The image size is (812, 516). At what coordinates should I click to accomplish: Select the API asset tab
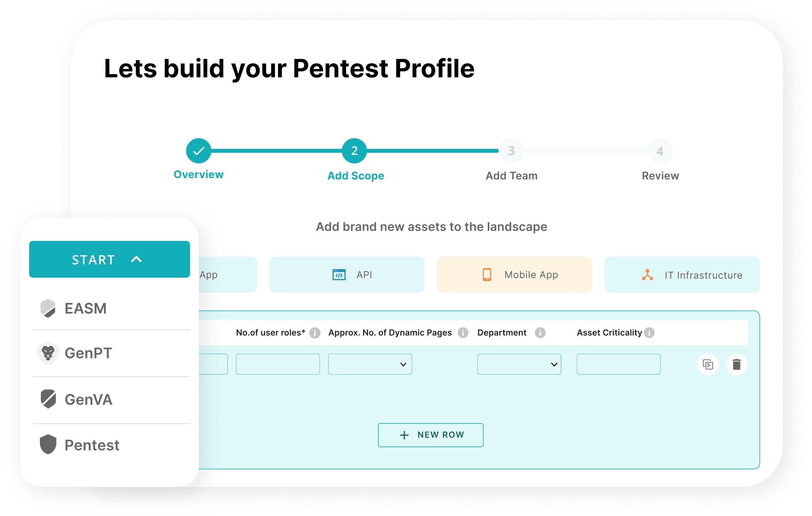coord(346,274)
